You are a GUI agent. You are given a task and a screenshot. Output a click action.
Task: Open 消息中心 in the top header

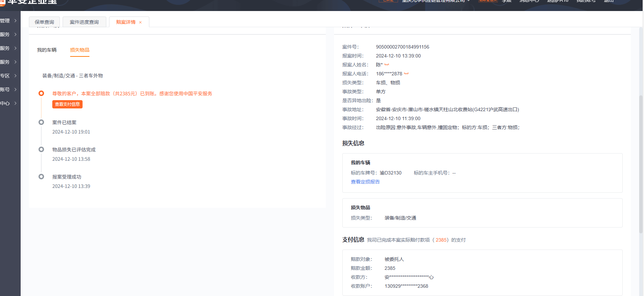(529, 1)
